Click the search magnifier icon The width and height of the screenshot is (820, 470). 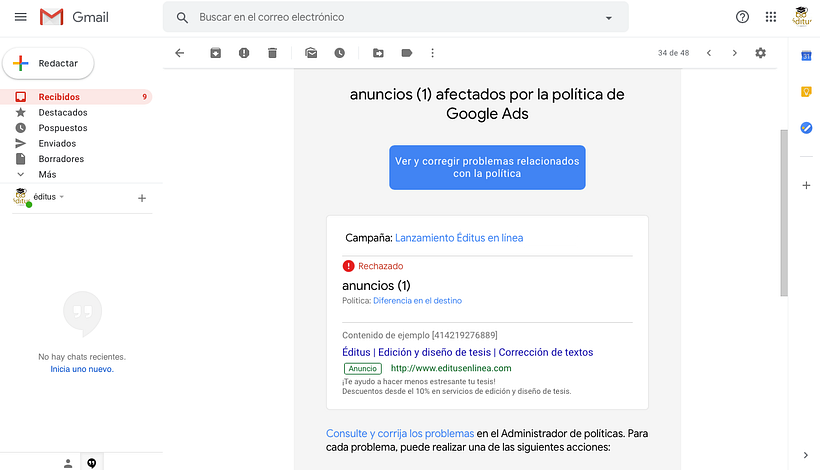click(182, 18)
